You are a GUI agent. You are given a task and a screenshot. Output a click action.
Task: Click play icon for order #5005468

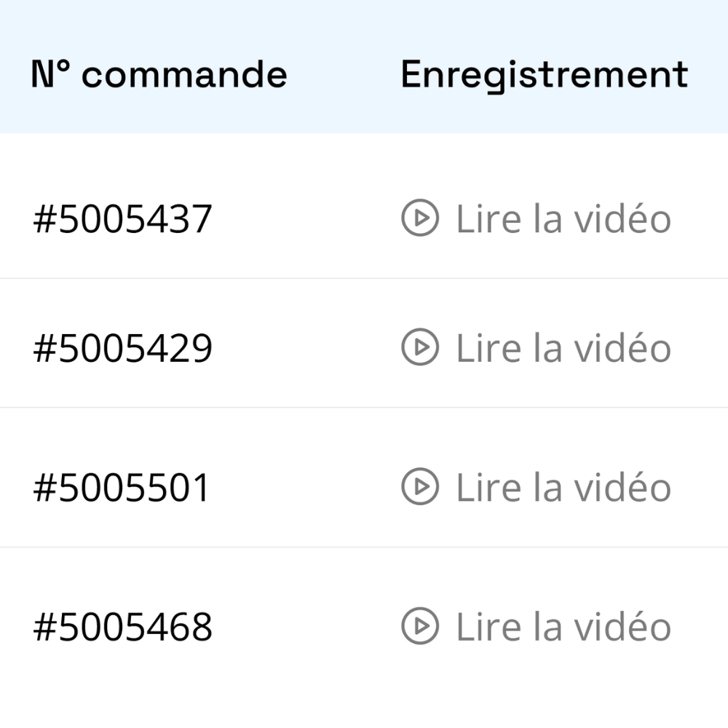point(420,626)
